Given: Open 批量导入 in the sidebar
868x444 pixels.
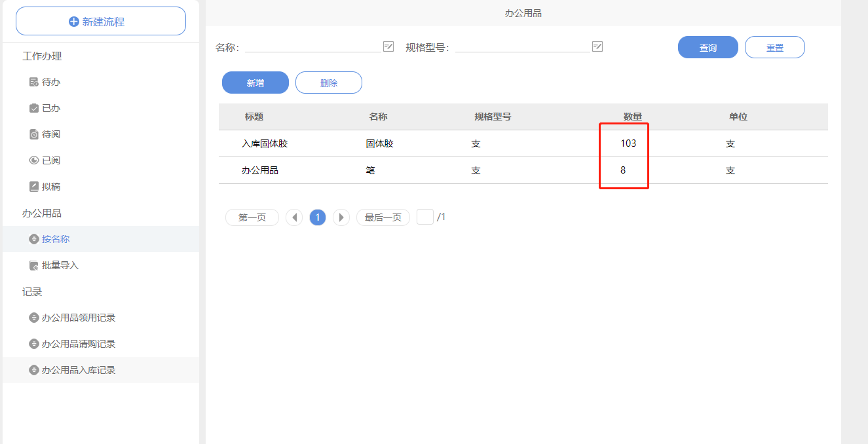Looking at the screenshot, I should (101, 265).
